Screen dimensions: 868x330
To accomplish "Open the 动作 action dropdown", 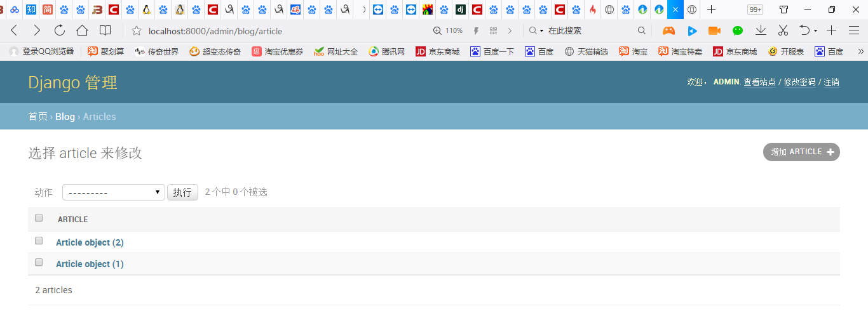I will (x=114, y=192).
